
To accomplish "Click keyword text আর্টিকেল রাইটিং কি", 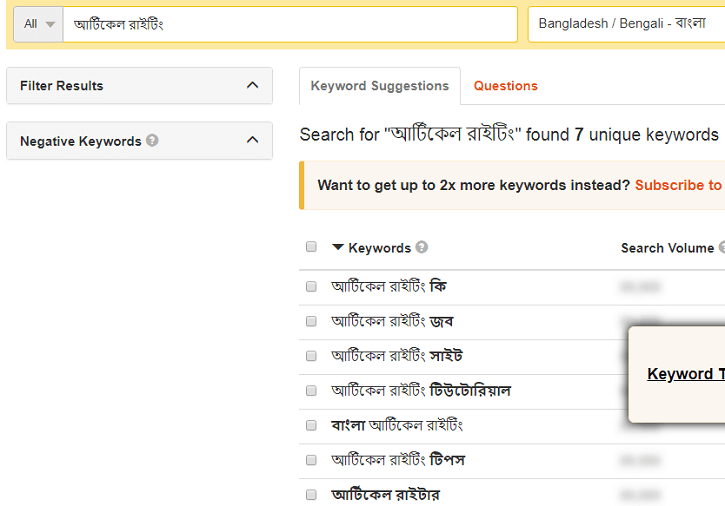I will point(389,286).
